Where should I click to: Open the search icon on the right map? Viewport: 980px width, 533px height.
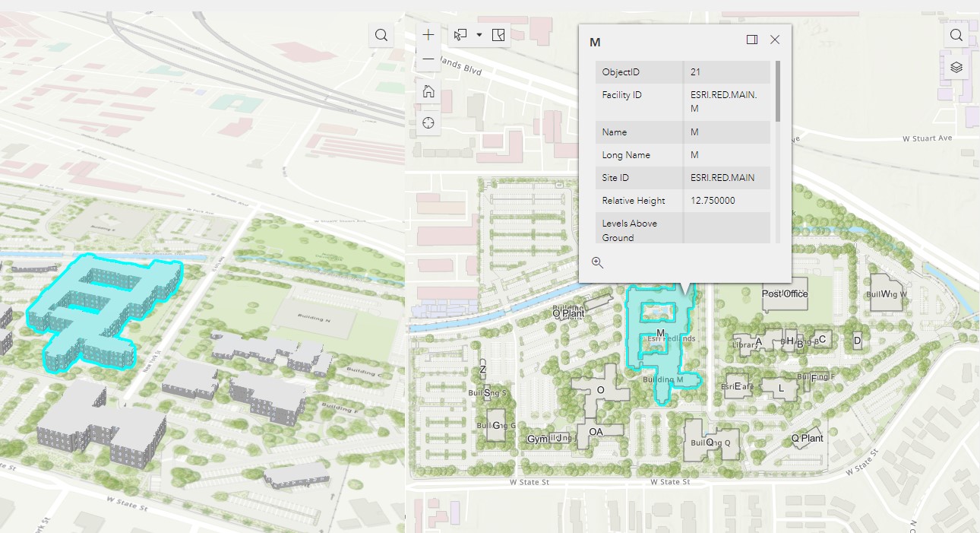click(x=956, y=35)
